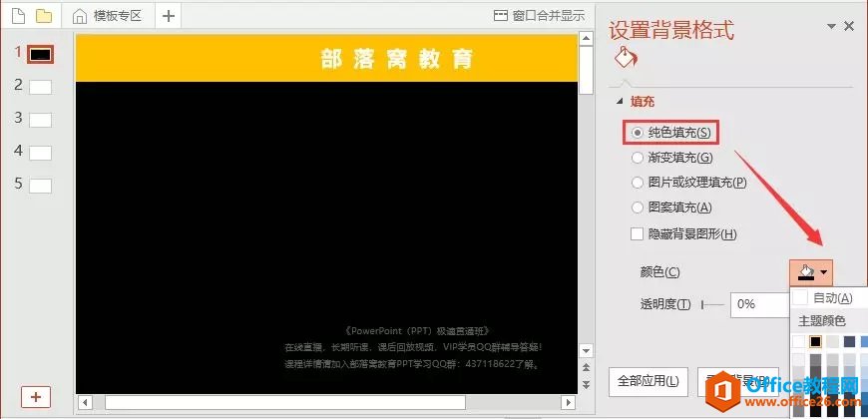Image resolution: width=868 pixels, height=419 pixels.
Task: Open the 设置背景格式 pane options dropdown arrow
Action: 831,26
